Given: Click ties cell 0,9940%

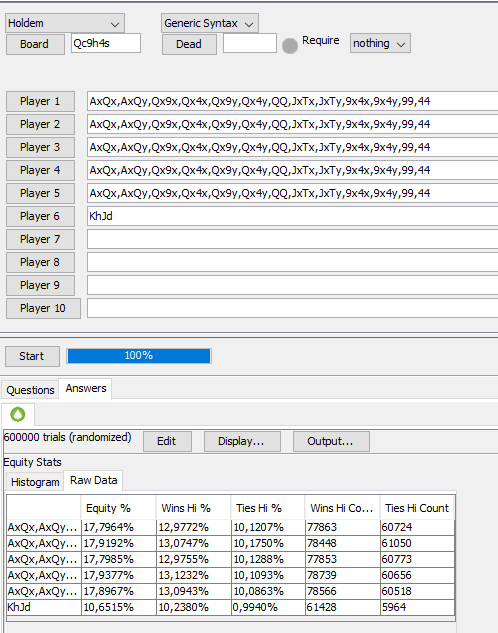Looking at the screenshot, I should tap(268, 607).
